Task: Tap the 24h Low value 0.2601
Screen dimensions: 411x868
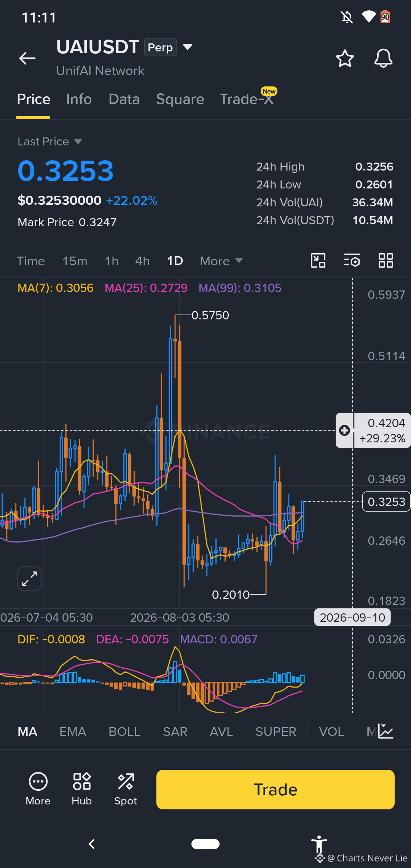Action: [374, 185]
